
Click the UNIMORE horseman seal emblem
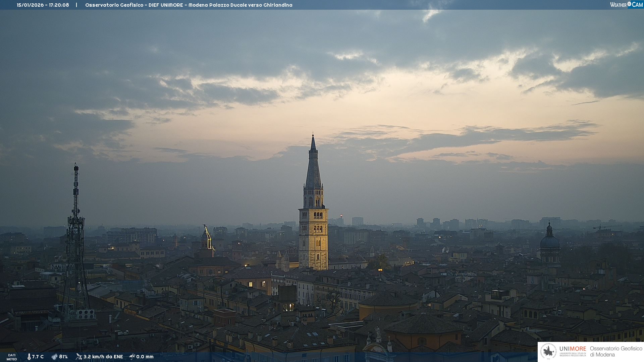[548, 352]
